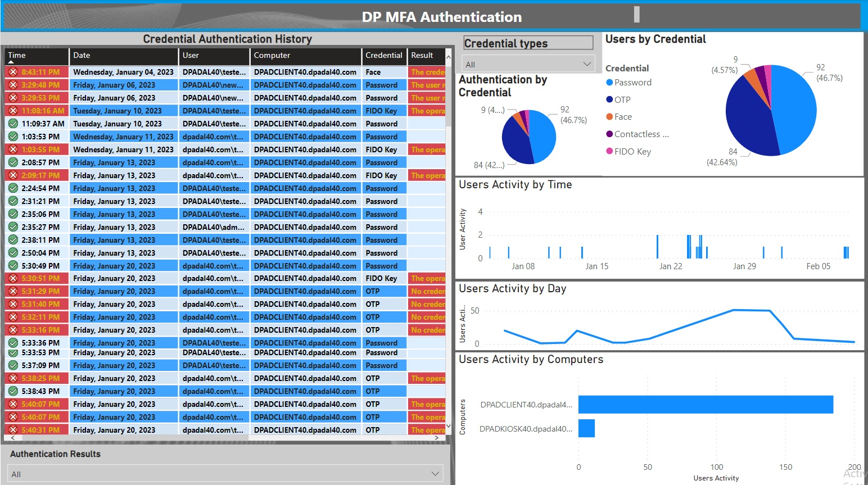This screenshot has width=868, height=485.
Task: Click the failed status icon at 1:03:55 PM
Action: coord(13,149)
